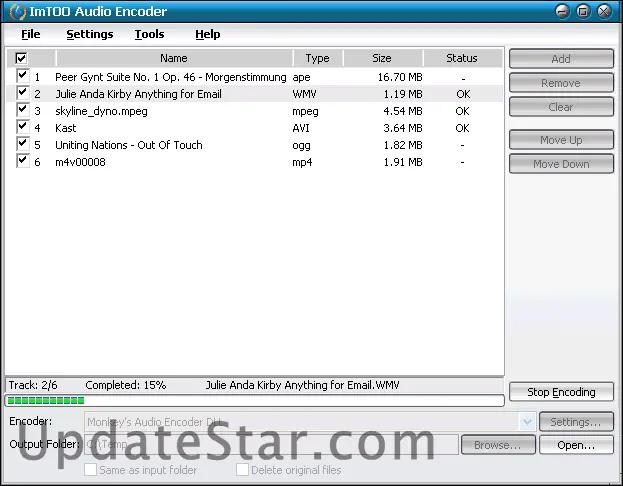Image resolution: width=623 pixels, height=486 pixels.
Task: Click the Remove button
Action: (561, 83)
